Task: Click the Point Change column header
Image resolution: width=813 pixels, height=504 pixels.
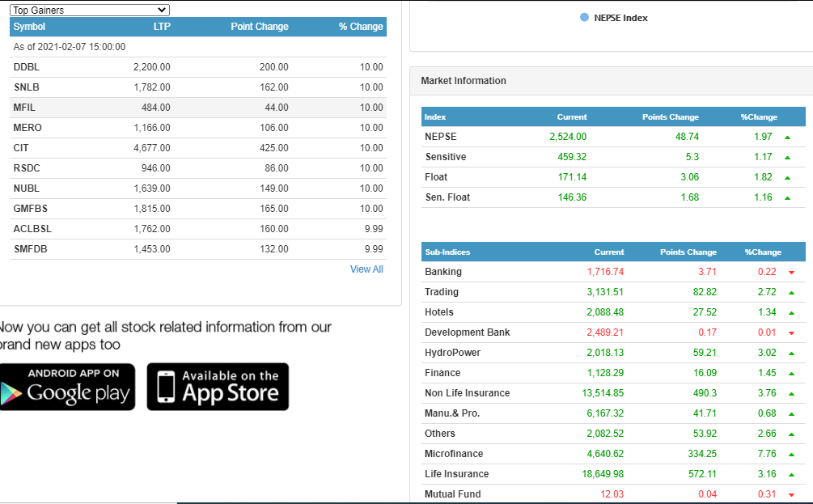Action: (260, 27)
